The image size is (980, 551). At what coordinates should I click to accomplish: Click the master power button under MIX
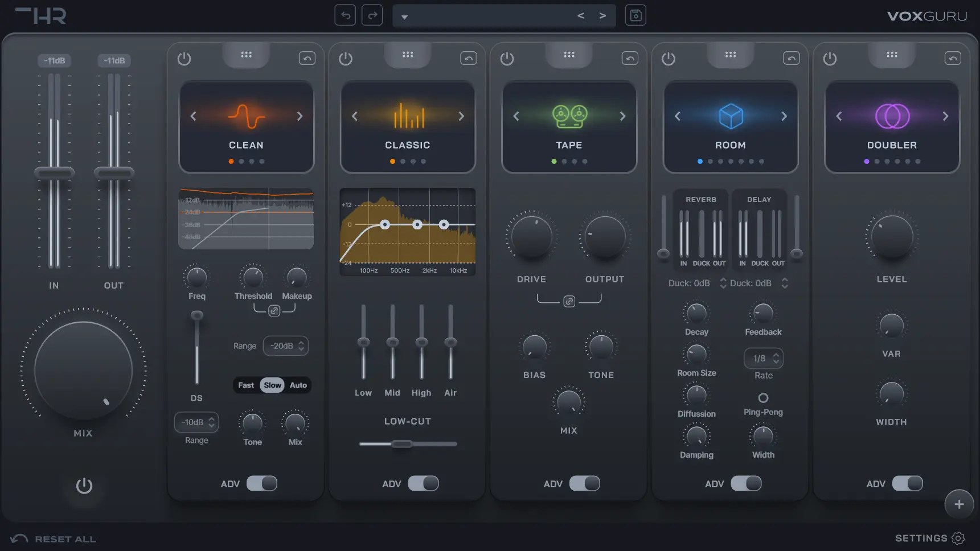coord(84,486)
